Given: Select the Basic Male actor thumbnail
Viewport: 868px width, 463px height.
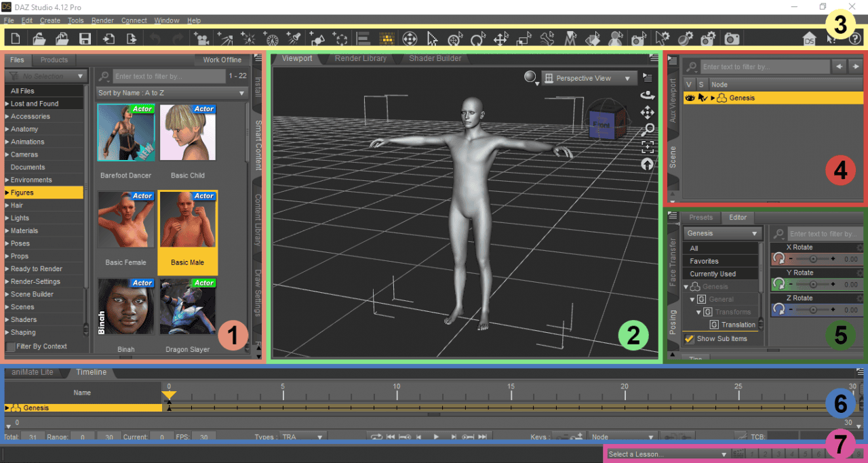Looking at the screenshot, I should pos(187,219).
